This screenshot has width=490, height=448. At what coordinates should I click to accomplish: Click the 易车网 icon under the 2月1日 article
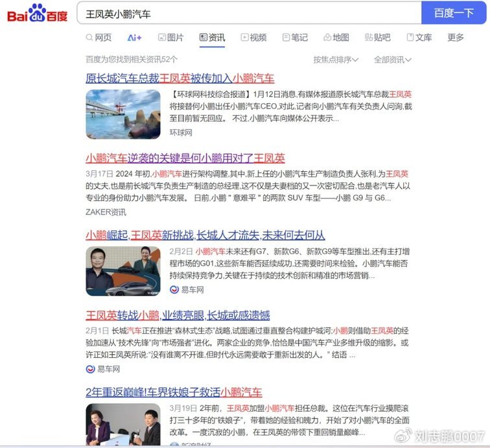point(90,369)
